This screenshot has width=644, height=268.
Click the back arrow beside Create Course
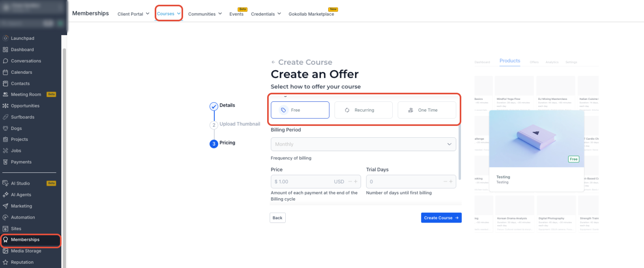(273, 62)
